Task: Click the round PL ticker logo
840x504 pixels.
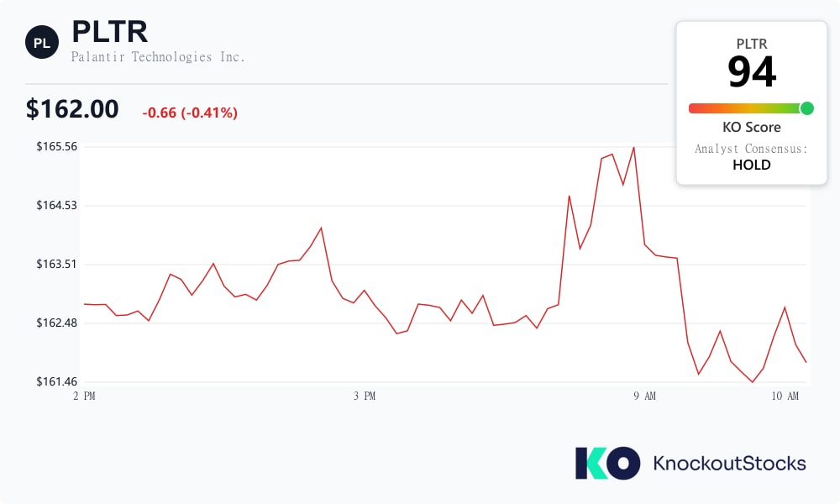Action: pyautogui.click(x=42, y=42)
